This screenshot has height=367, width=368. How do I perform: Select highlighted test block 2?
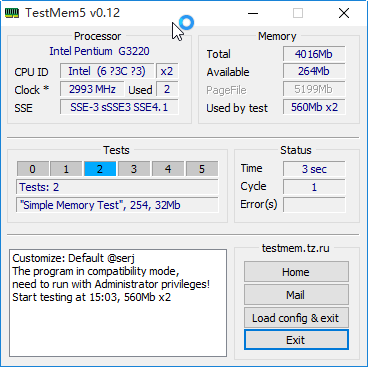point(100,169)
